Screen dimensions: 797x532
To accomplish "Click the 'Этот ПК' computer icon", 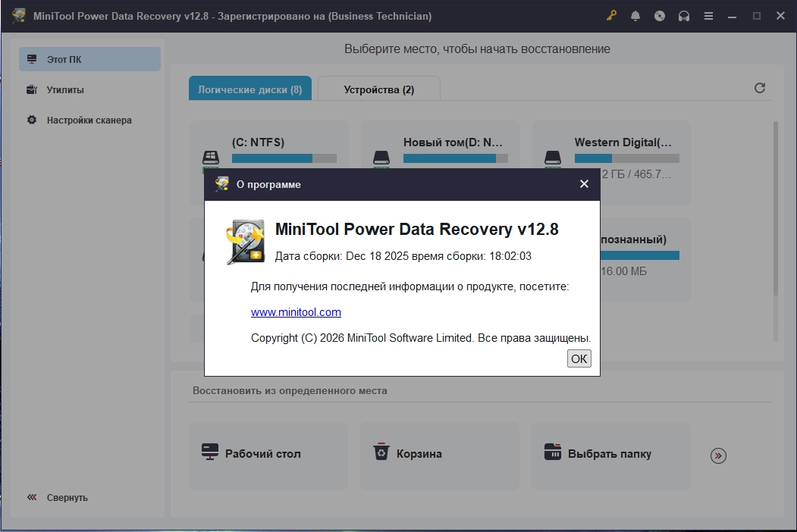I will tap(32, 59).
